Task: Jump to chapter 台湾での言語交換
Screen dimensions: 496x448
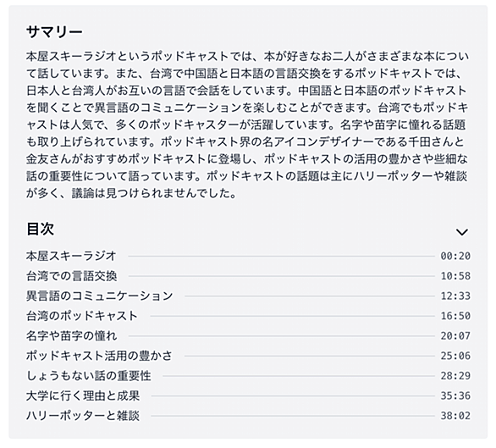Action: (71, 276)
